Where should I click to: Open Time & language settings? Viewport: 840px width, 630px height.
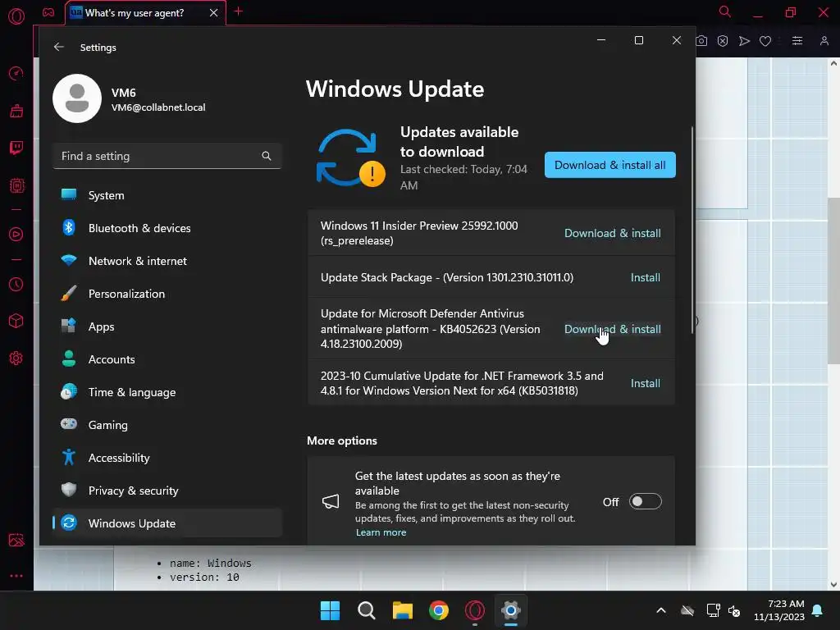(x=167, y=392)
